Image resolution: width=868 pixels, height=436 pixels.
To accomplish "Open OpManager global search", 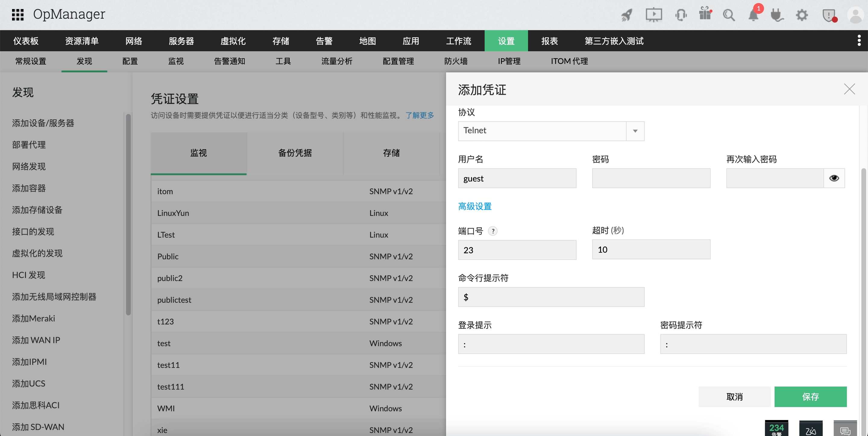I will [729, 15].
